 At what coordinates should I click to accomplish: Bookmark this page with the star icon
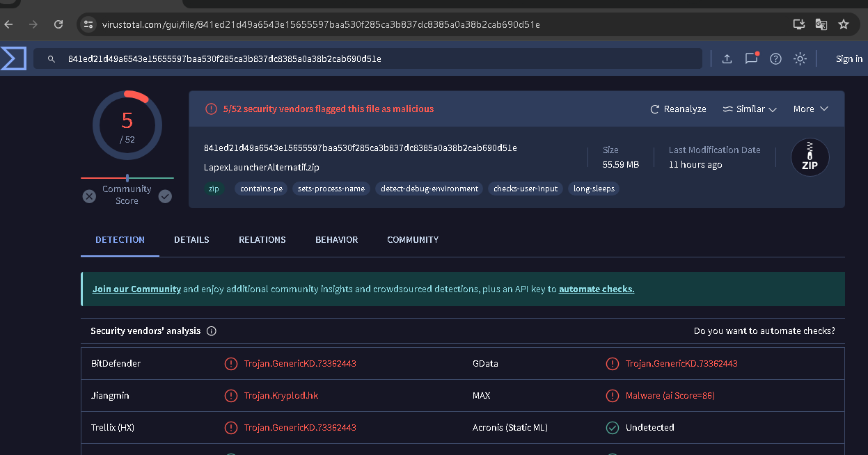pyautogui.click(x=844, y=24)
